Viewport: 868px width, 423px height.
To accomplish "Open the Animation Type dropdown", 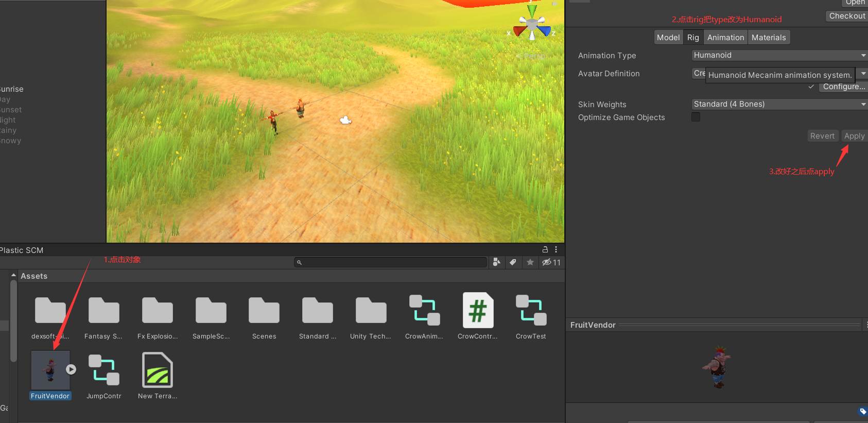I will [779, 55].
